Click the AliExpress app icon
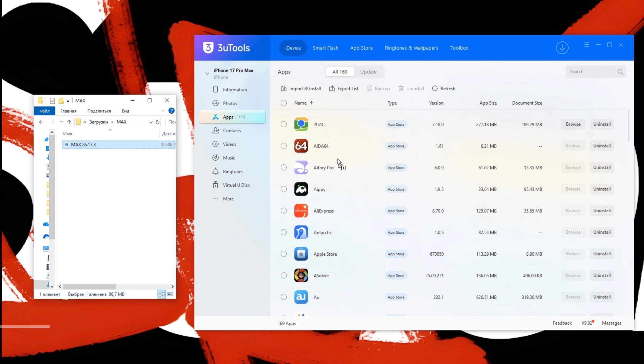Screen dimensions: 644x364 point(301,211)
